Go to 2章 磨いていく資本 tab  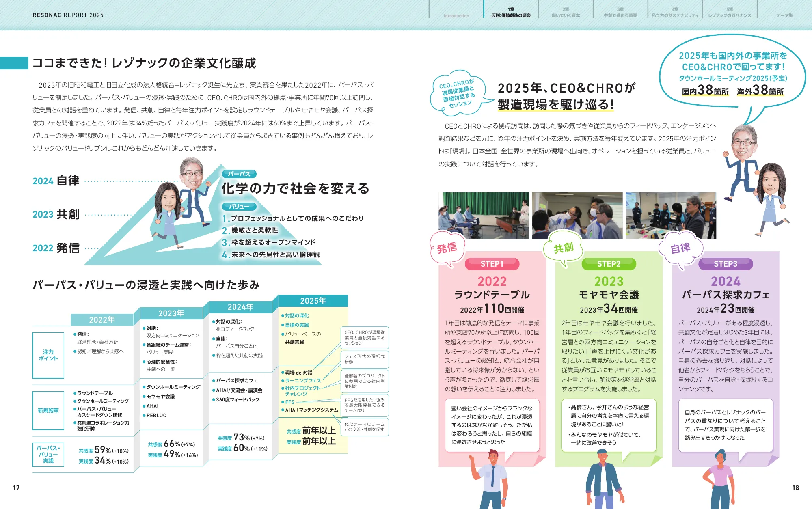pyautogui.click(x=566, y=12)
